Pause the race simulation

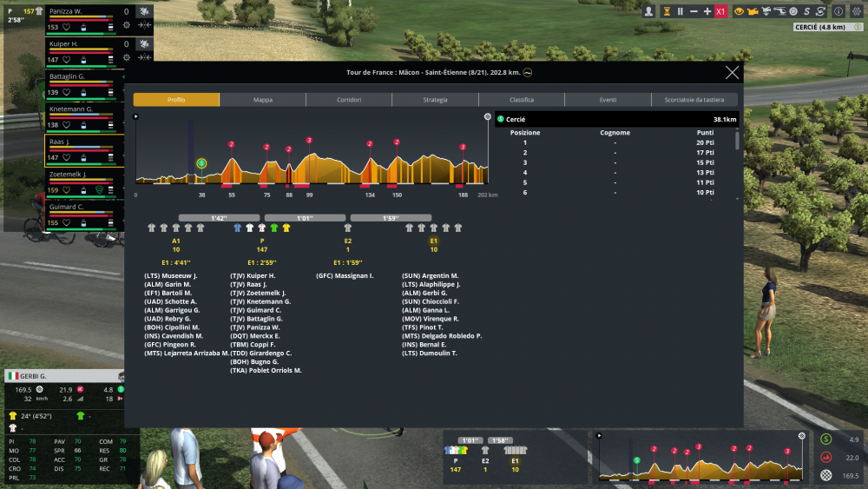(681, 11)
